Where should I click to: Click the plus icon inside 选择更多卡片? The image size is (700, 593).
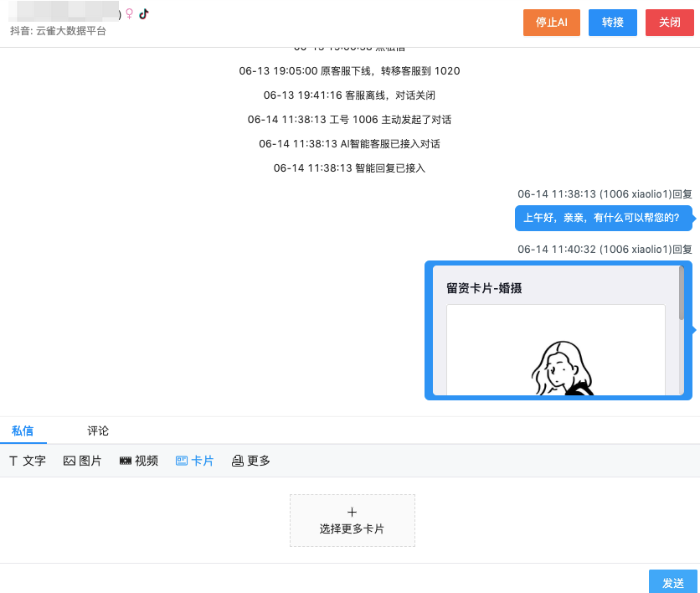[x=352, y=510]
